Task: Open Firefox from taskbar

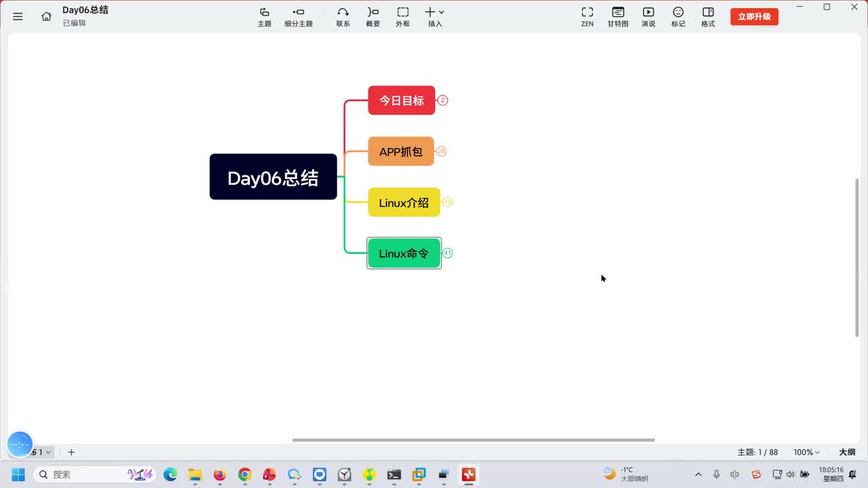Action: click(x=220, y=474)
